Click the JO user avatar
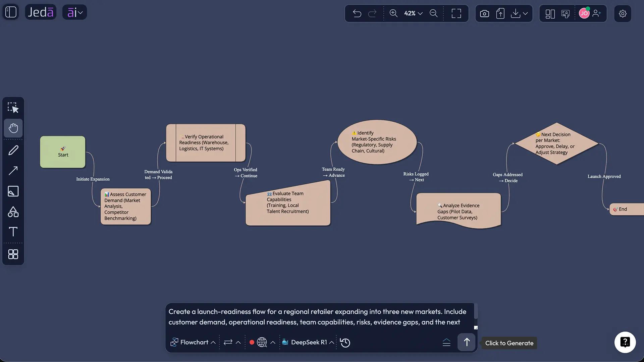644x362 pixels. pyautogui.click(x=584, y=13)
